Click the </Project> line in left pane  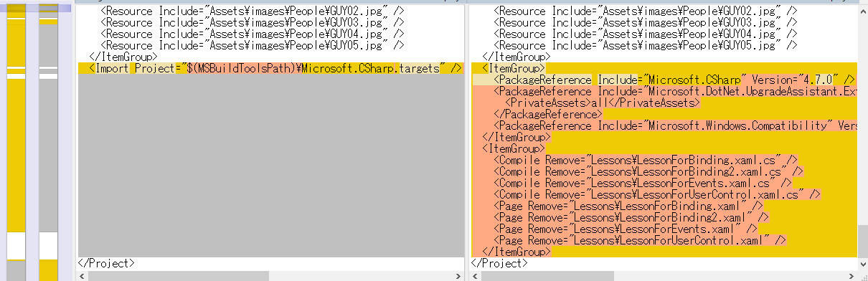[x=105, y=264]
